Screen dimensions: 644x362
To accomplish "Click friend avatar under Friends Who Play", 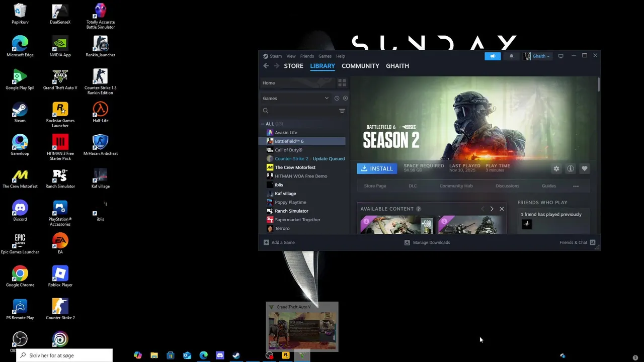I will tap(527, 224).
